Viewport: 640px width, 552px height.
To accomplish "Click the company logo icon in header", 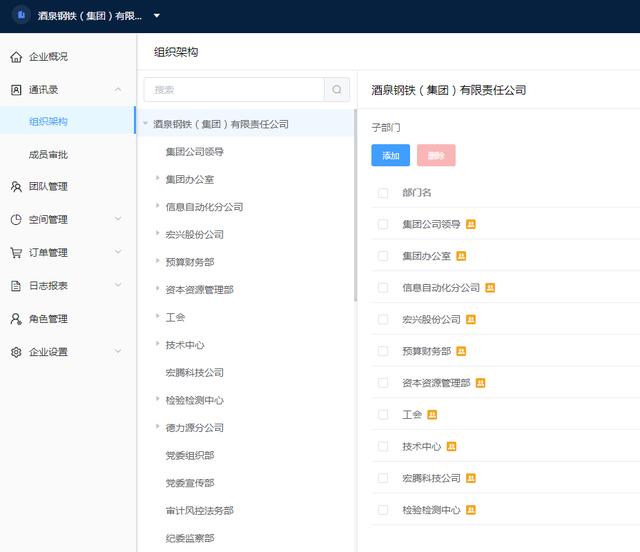I will pos(21,16).
